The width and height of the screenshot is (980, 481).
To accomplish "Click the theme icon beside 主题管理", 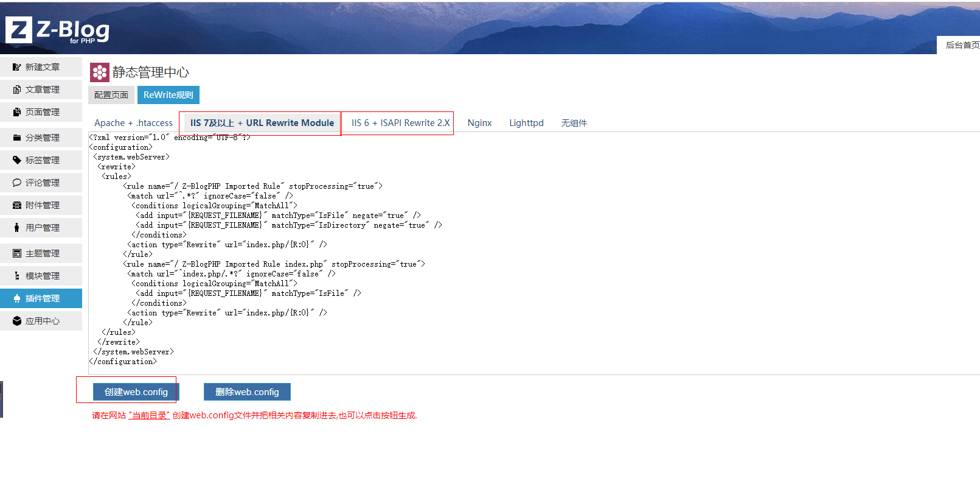I will click(17, 253).
